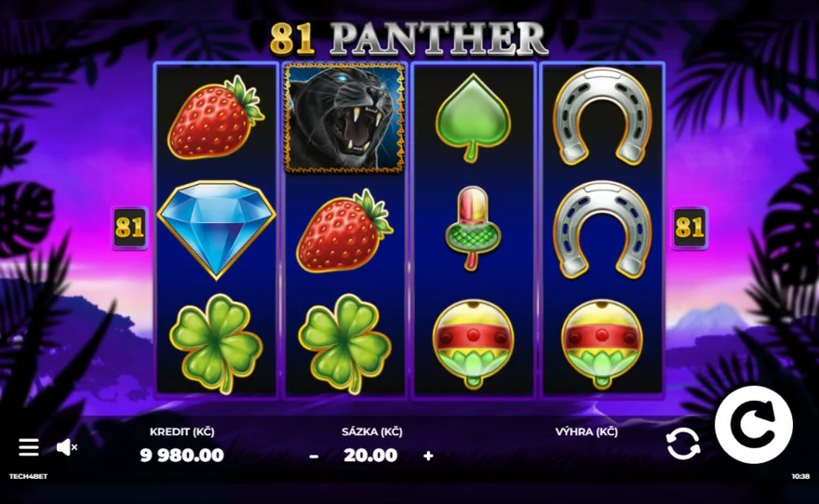Decrease the bet with the minus button
The width and height of the screenshot is (819, 504).
314,457
